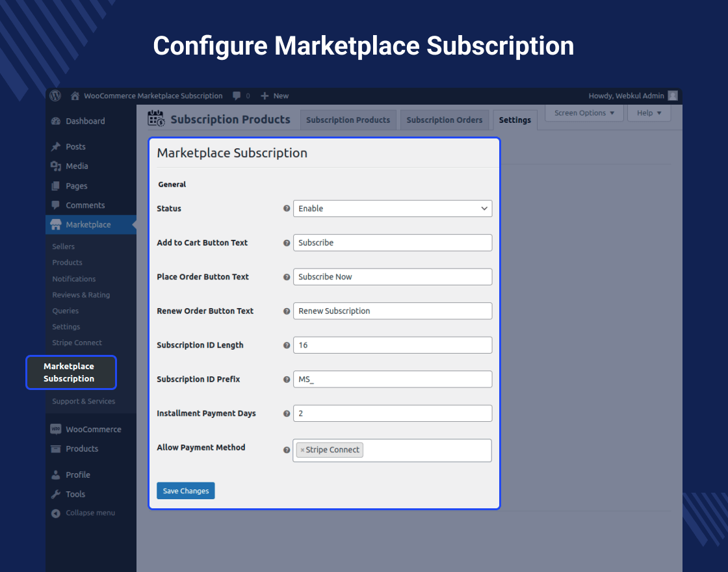Screen dimensions: 728x572
Task: Open Marketplace Settings submenu item
Action: [x=66, y=327]
